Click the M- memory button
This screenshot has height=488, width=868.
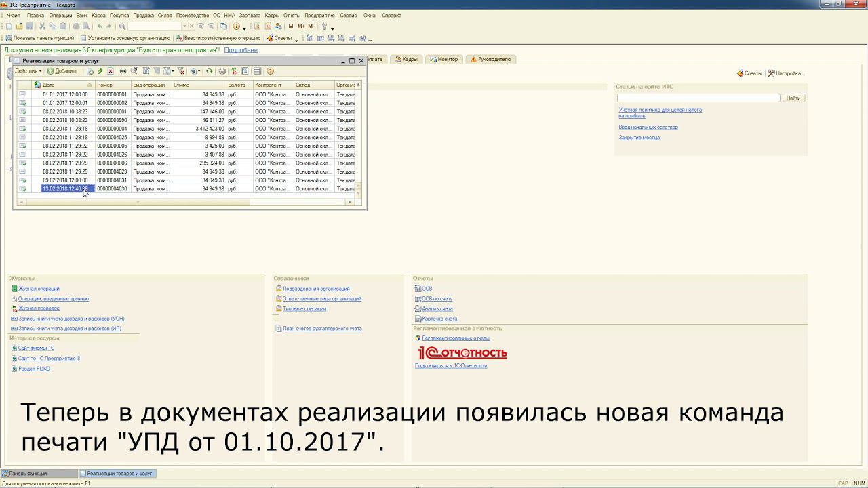point(311,26)
